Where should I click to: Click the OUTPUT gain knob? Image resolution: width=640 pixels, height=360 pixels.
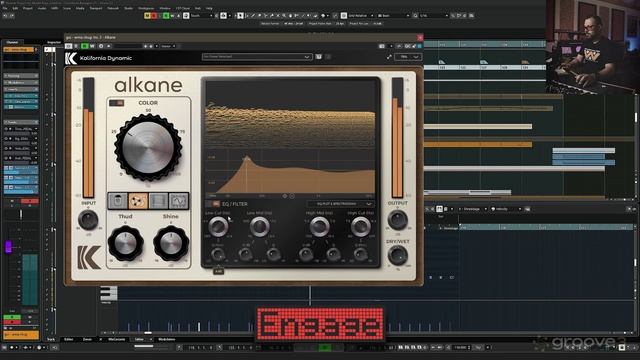397,220
